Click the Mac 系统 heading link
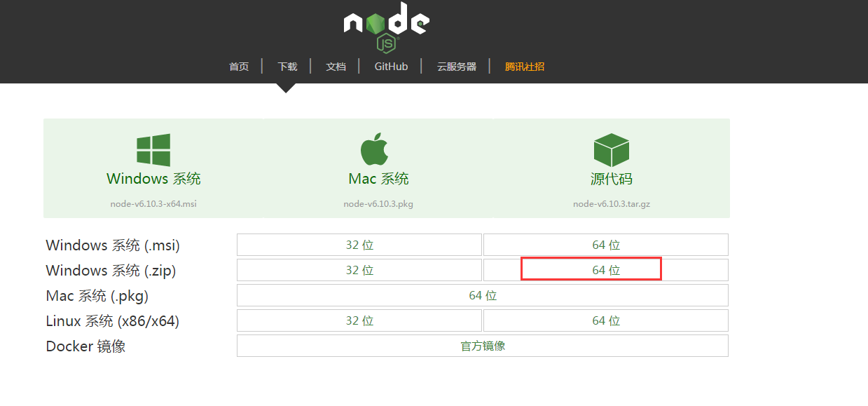 tap(378, 179)
